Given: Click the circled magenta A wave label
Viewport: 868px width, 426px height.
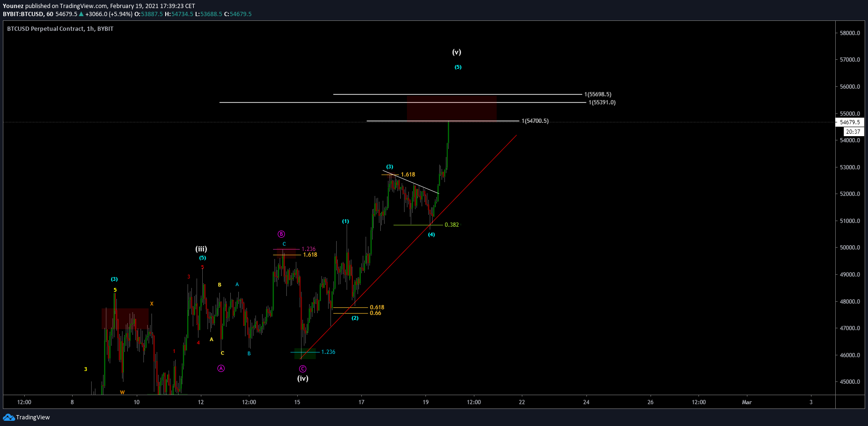Looking at the screenshot, I should coord(221,369).
